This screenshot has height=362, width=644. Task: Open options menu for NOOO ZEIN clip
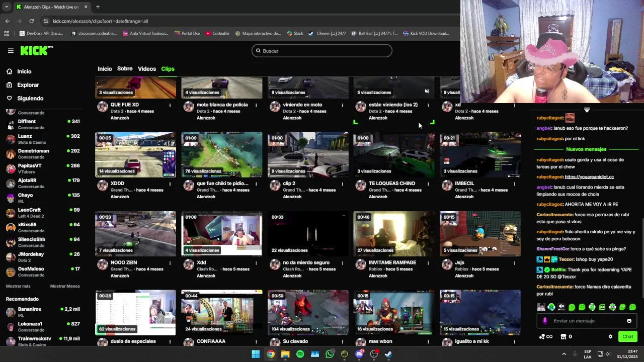coord(170,263)
